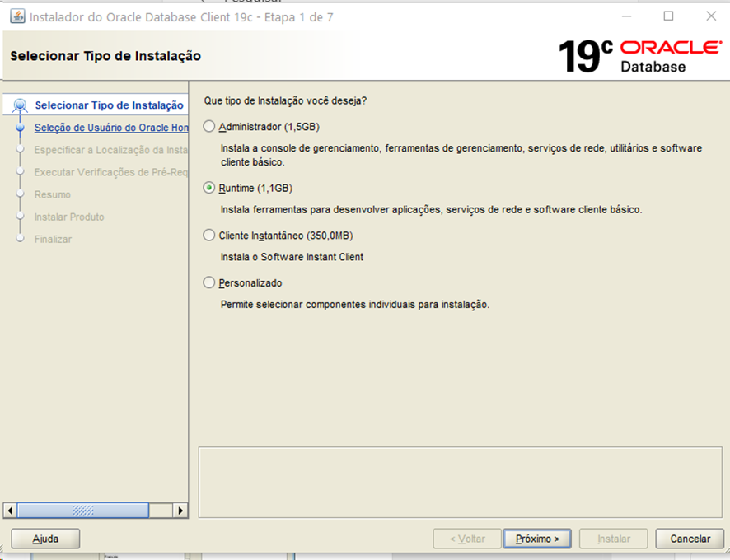
Task: Click the Especificar a Localização da Instalação step
Action: (110, 150)
